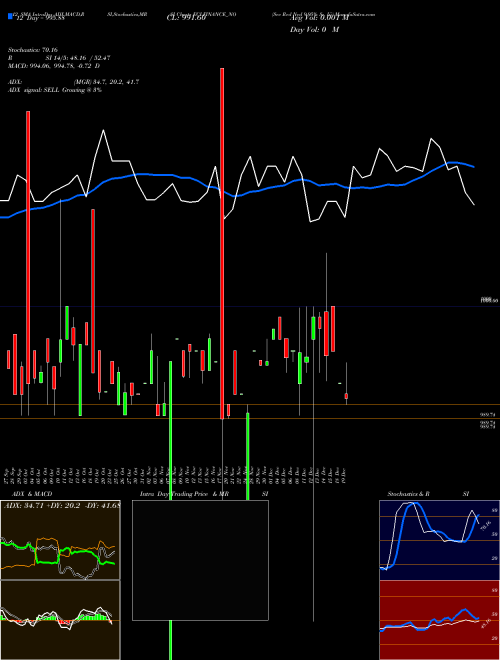500x660 pixels.
Task: Click the '(MGR) 34.7, 20.2, 41.7' ADX values
Action: [x=106, y=82]
